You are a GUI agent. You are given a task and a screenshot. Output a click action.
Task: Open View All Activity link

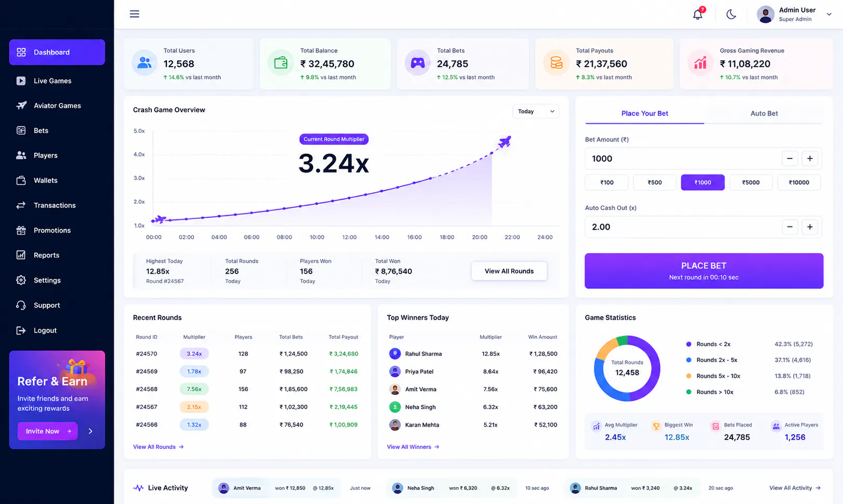coord(795,488)
